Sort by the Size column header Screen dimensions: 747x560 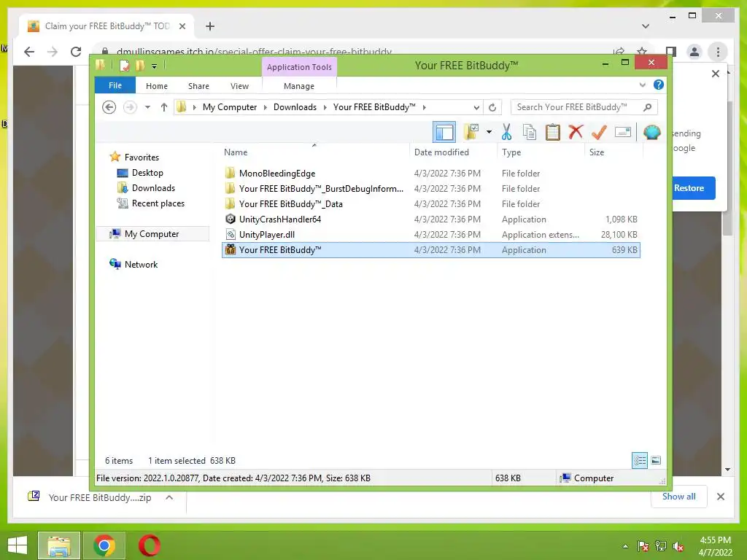coord(597,152)
